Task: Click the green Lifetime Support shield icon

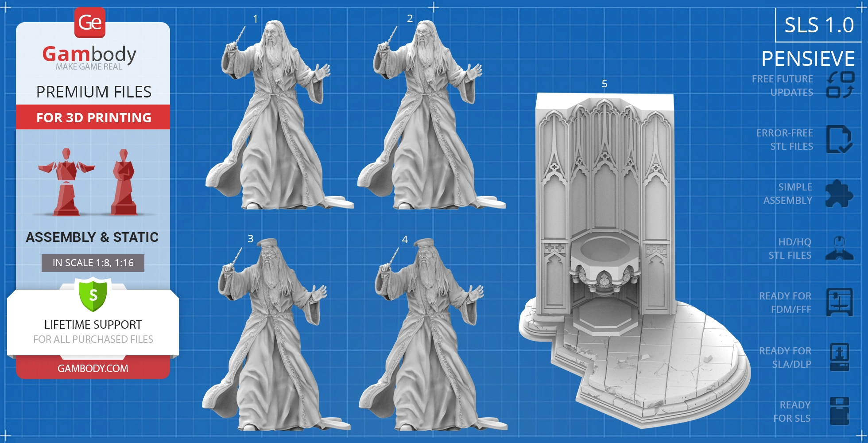Action: tap(93, 295)
